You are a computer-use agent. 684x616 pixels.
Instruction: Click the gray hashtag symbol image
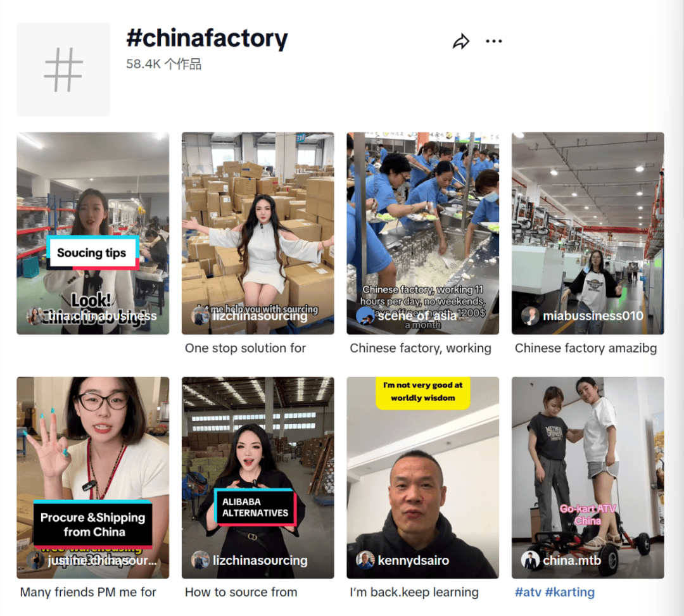coord(64,70)
